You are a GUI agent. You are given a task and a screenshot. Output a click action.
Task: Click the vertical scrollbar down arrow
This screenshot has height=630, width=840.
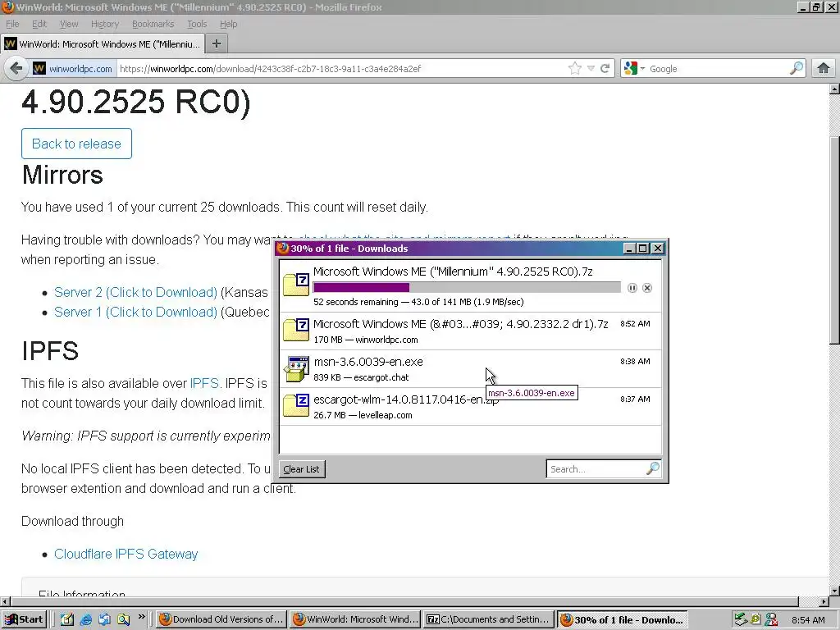coord(834,591)
